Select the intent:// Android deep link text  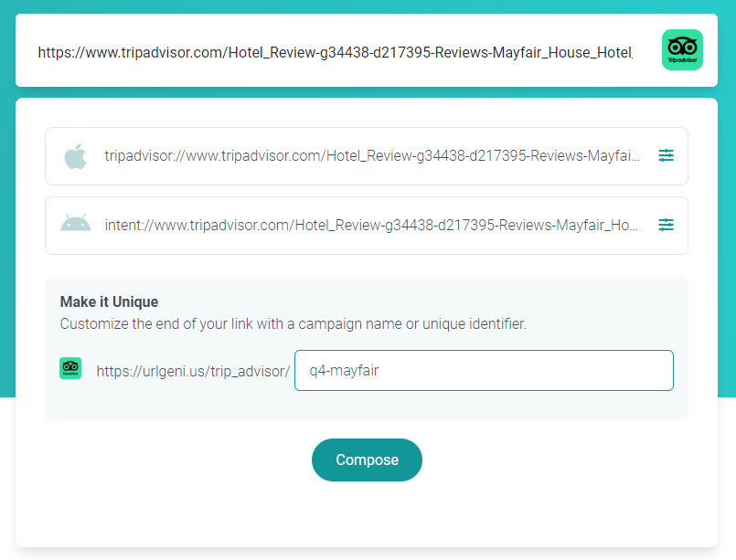tap(371, 225)
